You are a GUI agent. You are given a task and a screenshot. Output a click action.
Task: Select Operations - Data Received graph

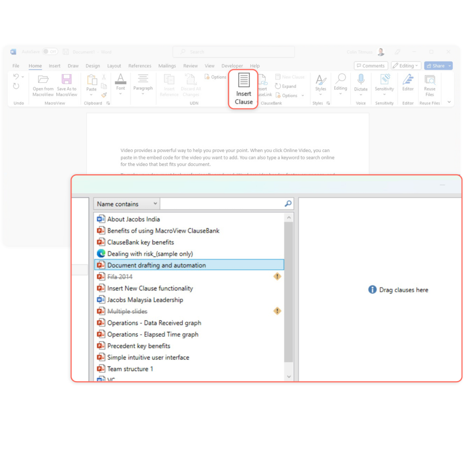189,323
